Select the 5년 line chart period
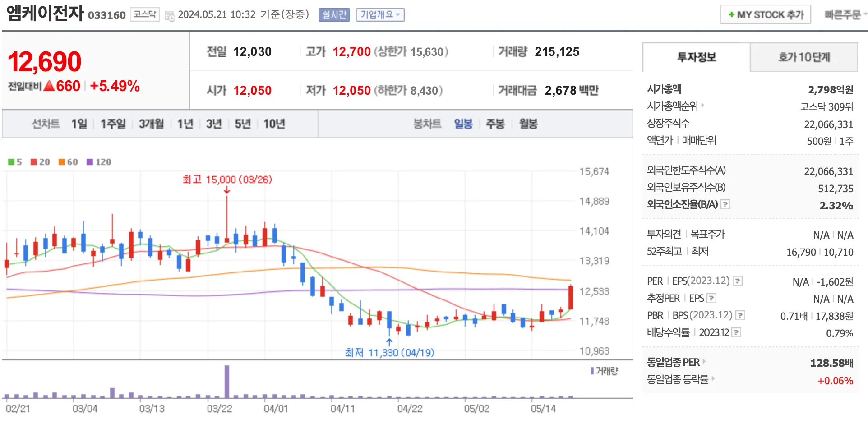Image resolution: width=868 pixels, height=433 pixels. point(243,124)
